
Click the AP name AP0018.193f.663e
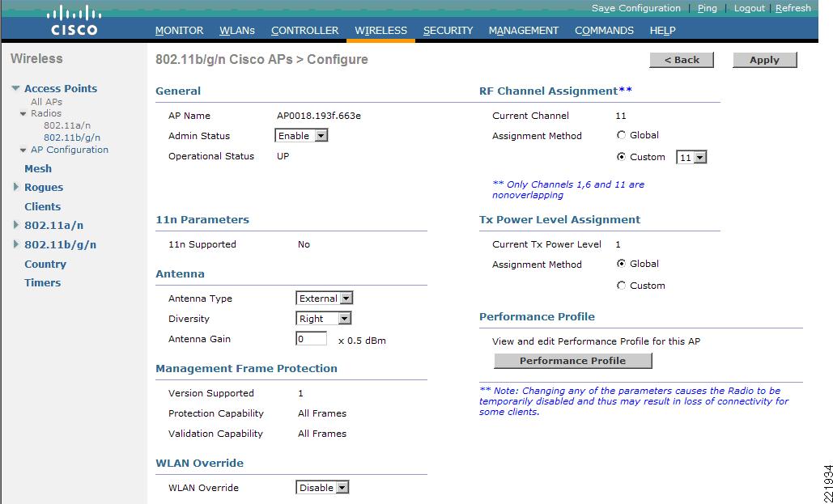(x=319, y=116)
